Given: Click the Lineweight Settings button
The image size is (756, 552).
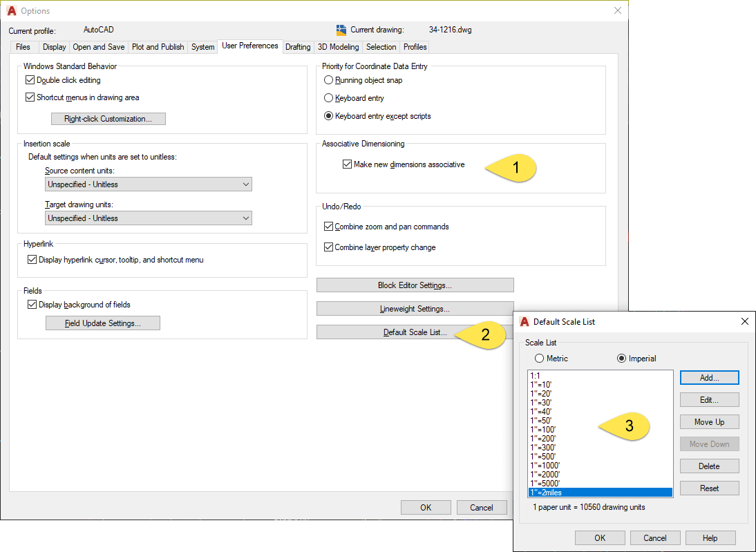Looking at the screenshot, I should [415, 308].
